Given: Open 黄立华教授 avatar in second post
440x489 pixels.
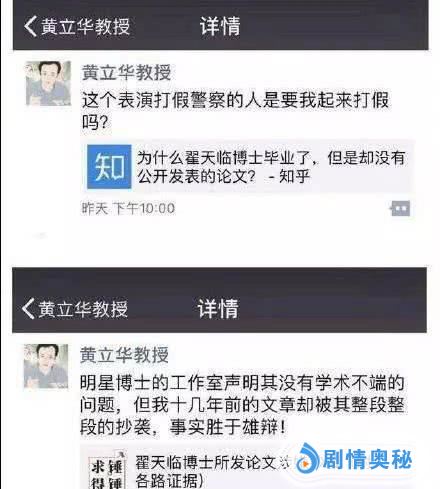Looking at the screenshot, I should [46, 366].
